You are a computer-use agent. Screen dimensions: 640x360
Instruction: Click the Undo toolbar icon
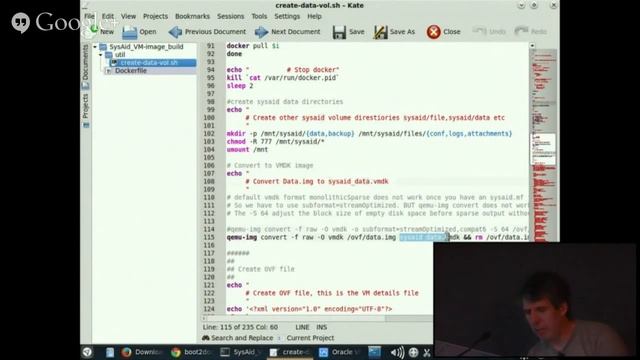click(479, 31)
